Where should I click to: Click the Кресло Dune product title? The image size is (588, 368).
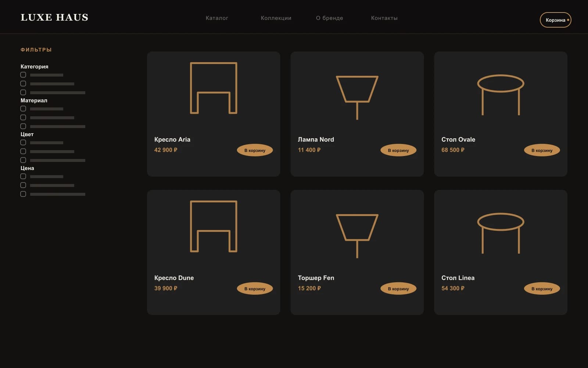(174, 278)
